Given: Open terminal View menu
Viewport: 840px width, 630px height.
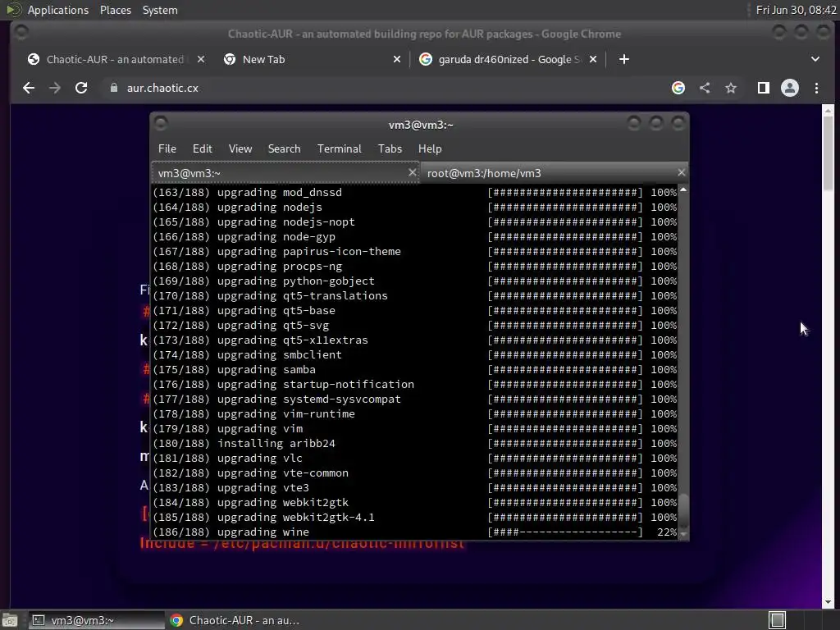Looking at the screenshot, I should point(240,149).
